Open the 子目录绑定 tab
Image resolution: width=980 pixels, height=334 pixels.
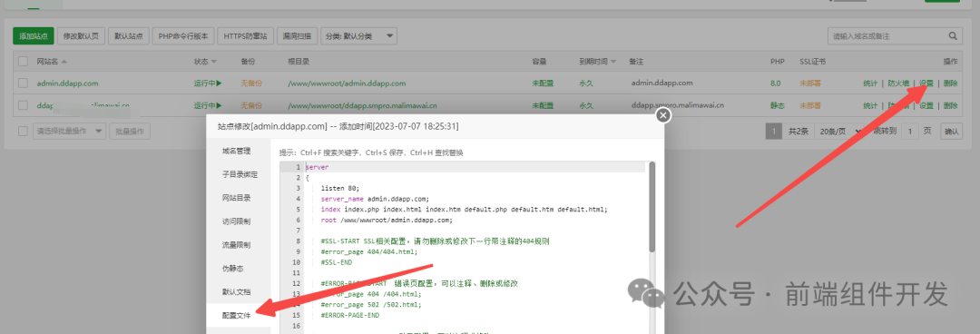[240, 174]
